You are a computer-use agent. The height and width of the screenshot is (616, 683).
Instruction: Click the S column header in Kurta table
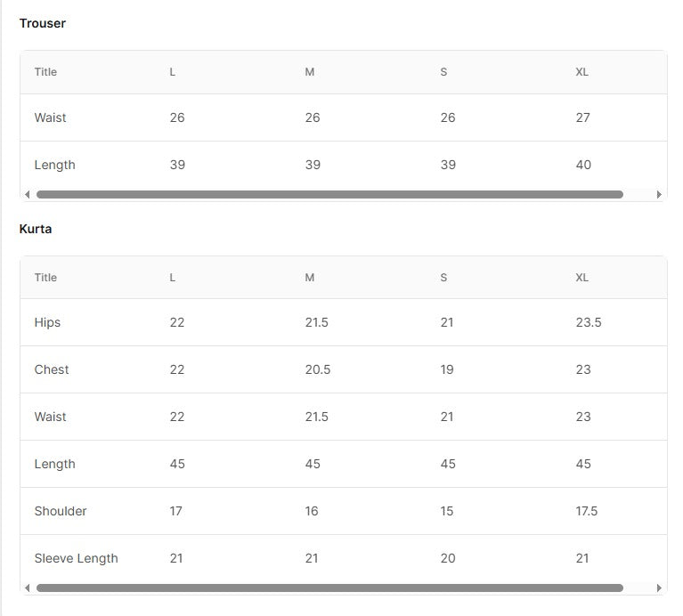[443, 278]
